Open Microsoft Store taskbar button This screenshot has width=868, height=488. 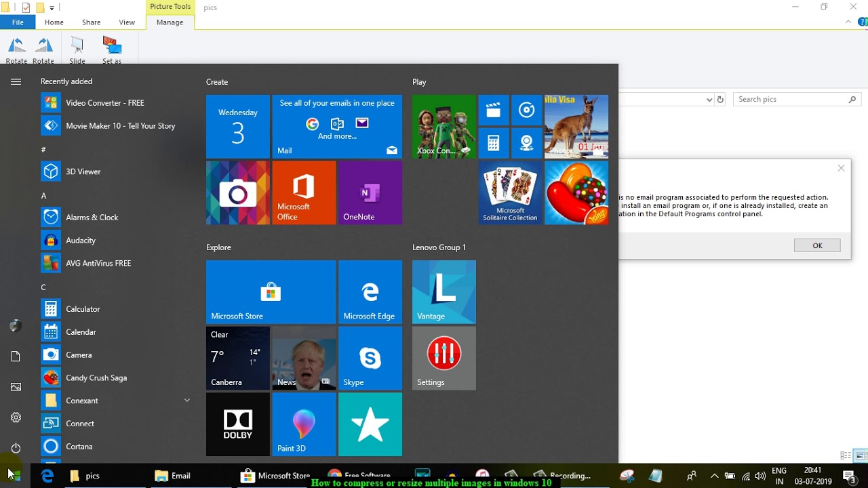276,476
